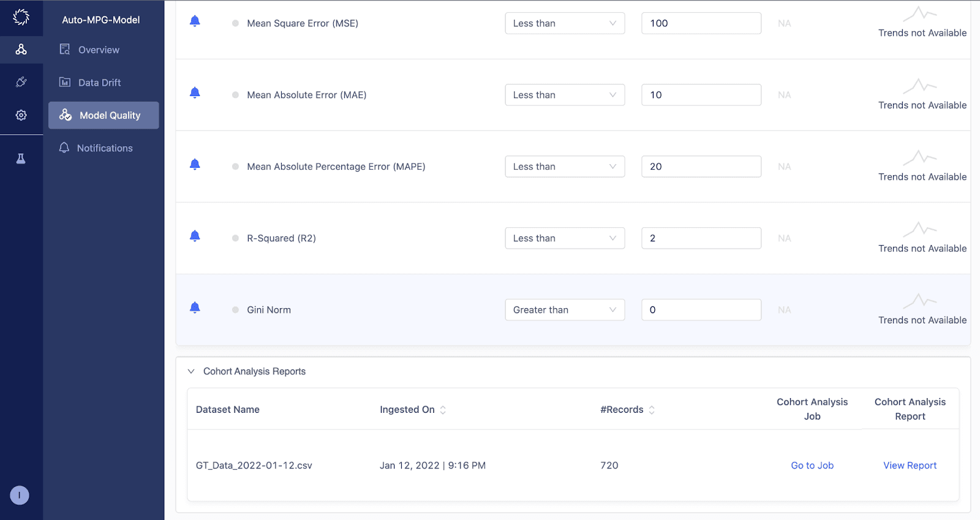Toggle the alert bell for Mean Absolute Error
Viewport: 980px width, 520px height.
pyautogui.click(x=195, y=93)
